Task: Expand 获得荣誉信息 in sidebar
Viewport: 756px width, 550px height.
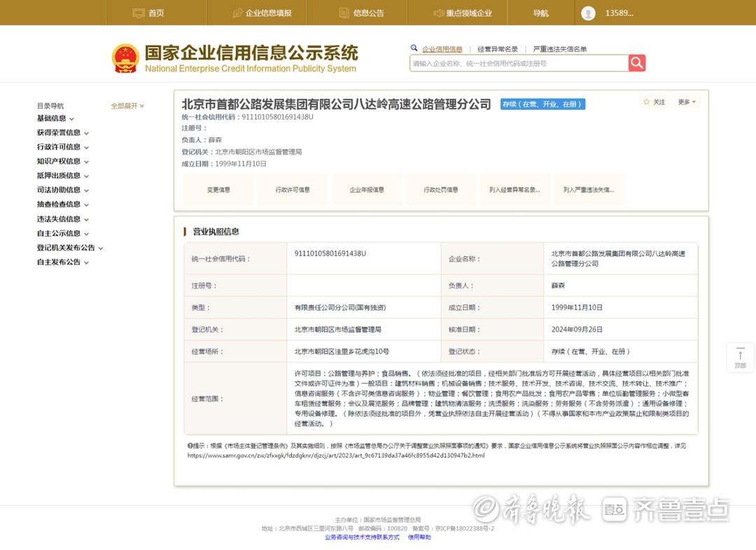Action: pos(63,132)
